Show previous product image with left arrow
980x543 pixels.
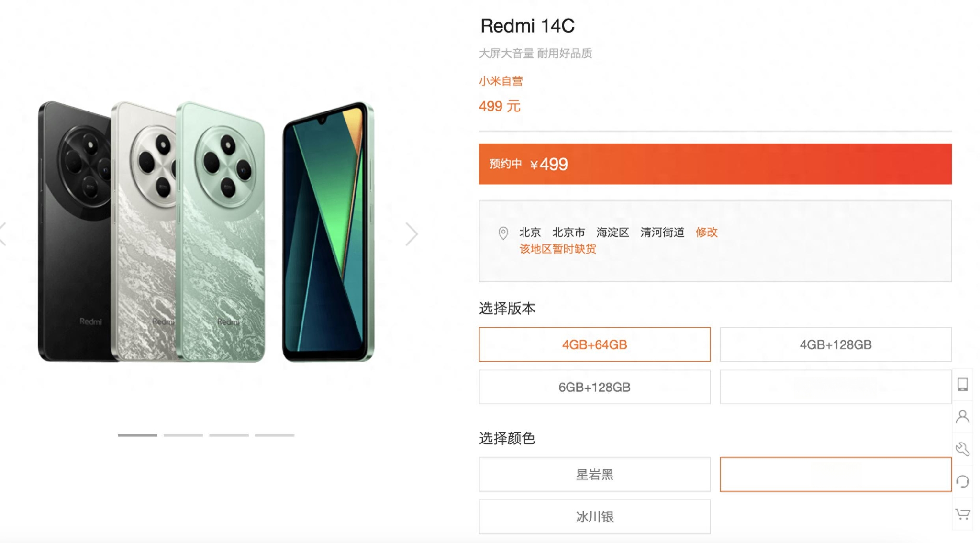[x=3, y=234]
